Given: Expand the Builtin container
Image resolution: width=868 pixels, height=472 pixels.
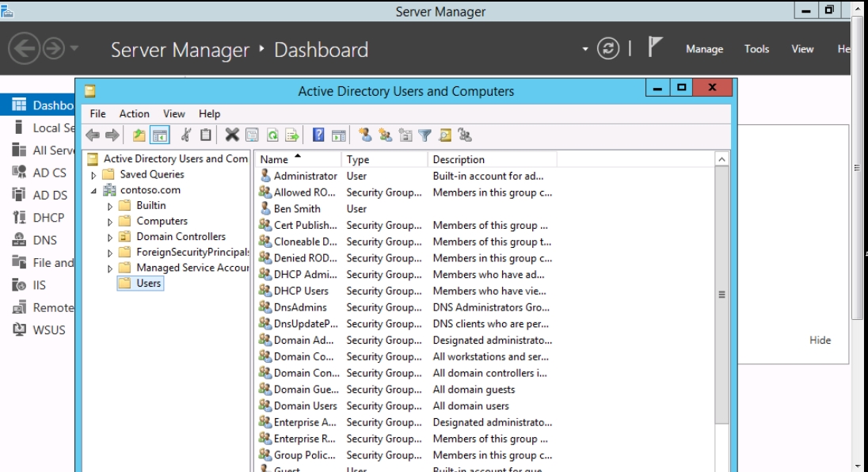Looking at the screenshot, I should pyautogui.click(x=109, y=206).
